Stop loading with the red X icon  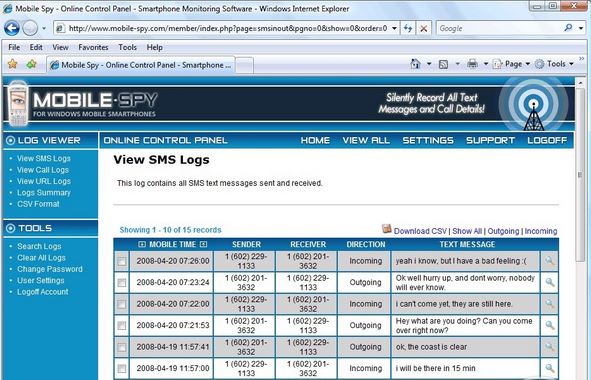point(424,28)
